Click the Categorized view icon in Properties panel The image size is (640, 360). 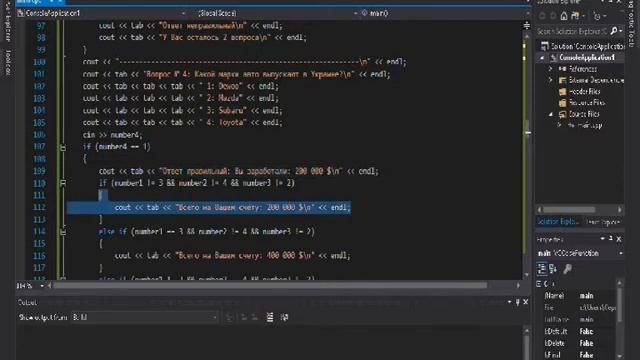(x=542, y=269)
